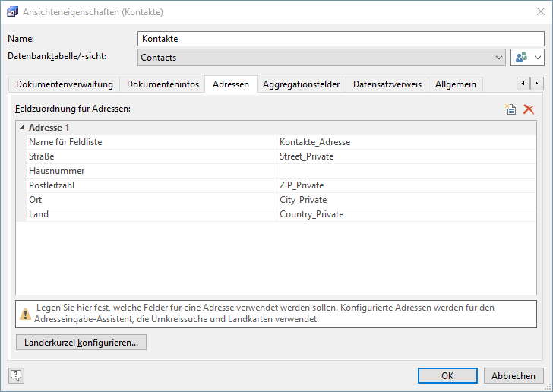Open the Allgemein tab
The image size is (553, 392).
pos(455,84)
